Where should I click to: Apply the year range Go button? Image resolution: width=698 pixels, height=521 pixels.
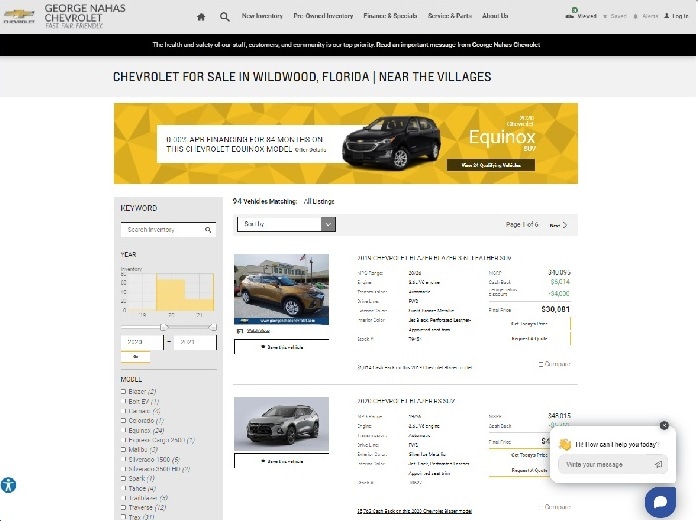click(135, 357)
